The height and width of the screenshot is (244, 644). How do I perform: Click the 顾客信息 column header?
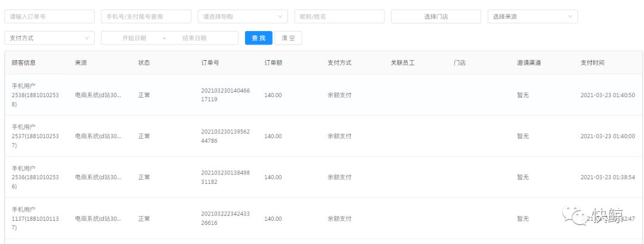tap(23, 62)
